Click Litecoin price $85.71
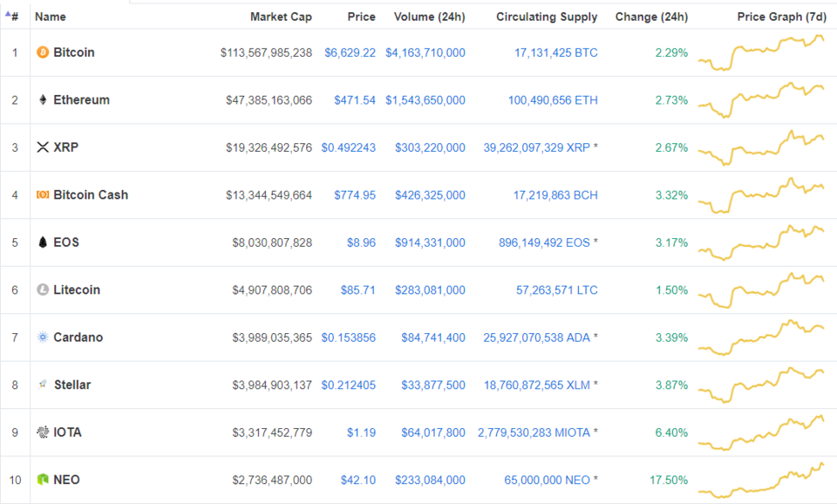Screen dimensions: 837x504 click(x=358, y=290)
